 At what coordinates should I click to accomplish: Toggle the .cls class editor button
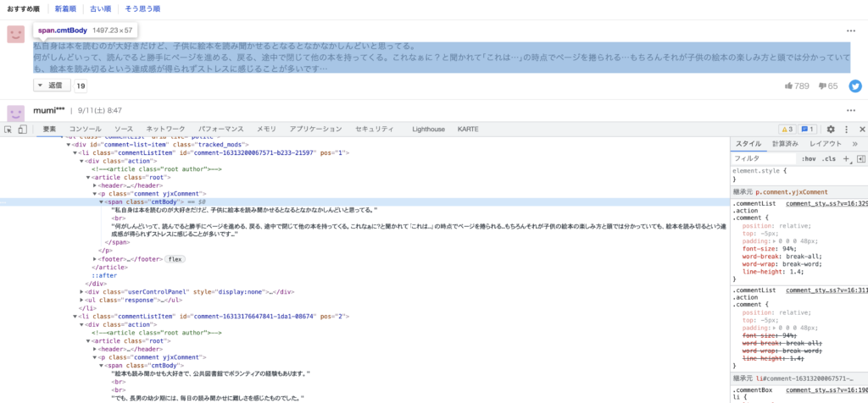pos(829,158)
